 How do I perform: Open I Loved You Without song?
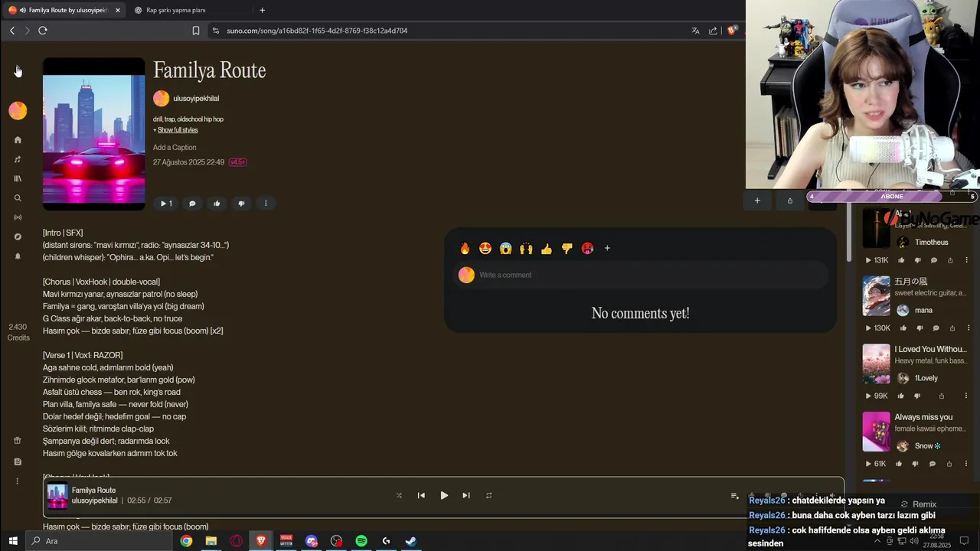click(930, 349)
